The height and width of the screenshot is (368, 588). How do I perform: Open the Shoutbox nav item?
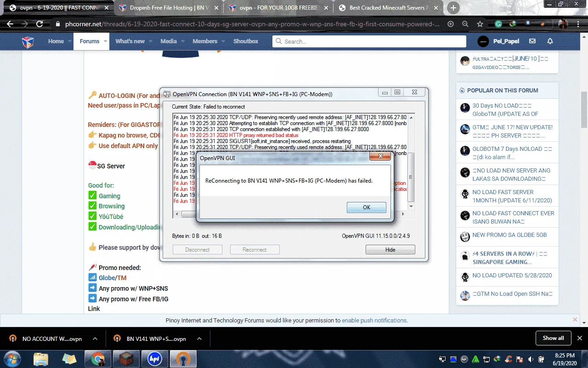pyautogui.click(x=246, y=41)
